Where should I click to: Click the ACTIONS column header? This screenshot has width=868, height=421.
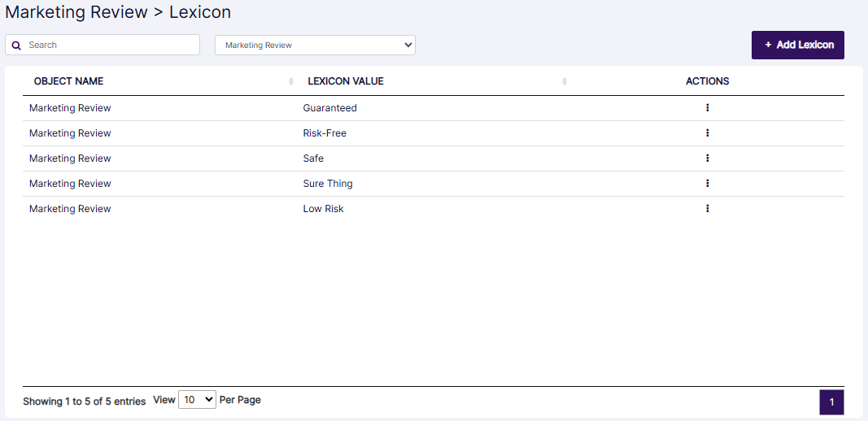coord(707,81)
